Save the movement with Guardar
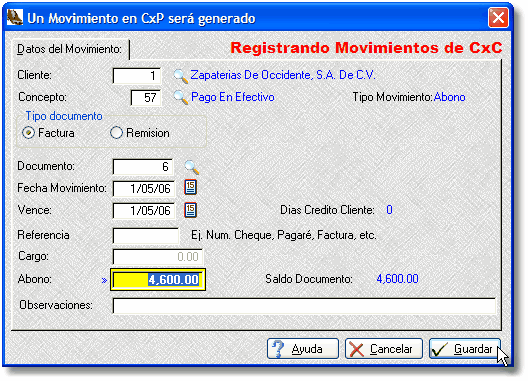The image size is (528, 381). click(x=465, y=349)
